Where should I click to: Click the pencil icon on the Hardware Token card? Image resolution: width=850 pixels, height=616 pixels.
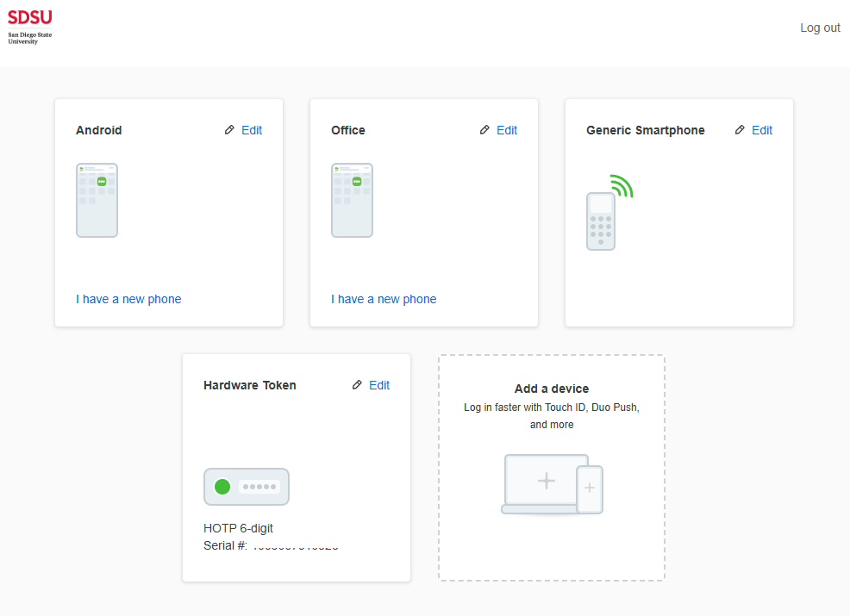357,385
